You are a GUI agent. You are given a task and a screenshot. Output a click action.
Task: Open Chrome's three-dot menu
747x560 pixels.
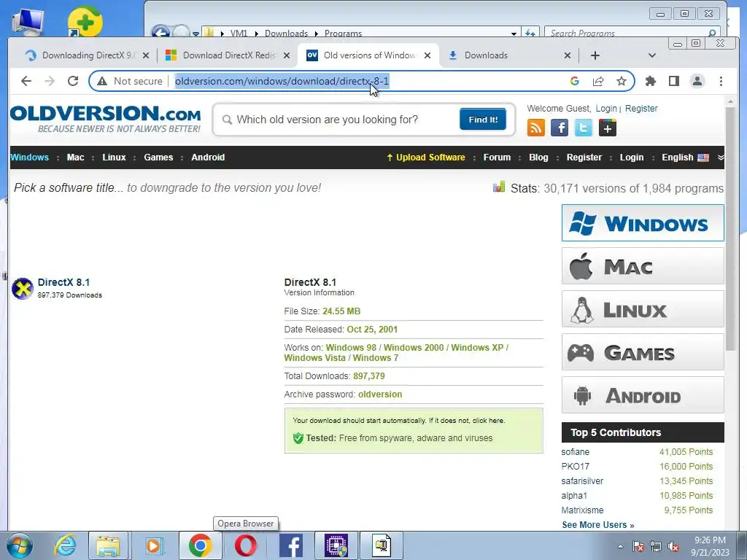click(721, 81)
